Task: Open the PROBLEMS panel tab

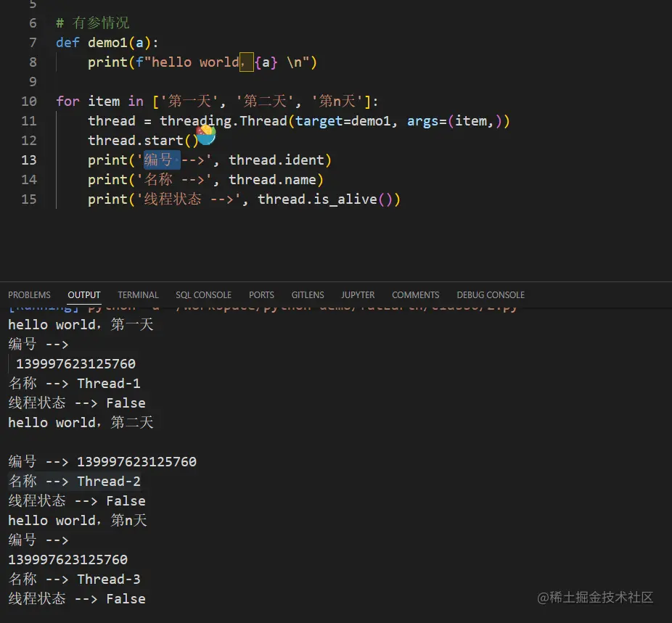Action: coord(29,295)
